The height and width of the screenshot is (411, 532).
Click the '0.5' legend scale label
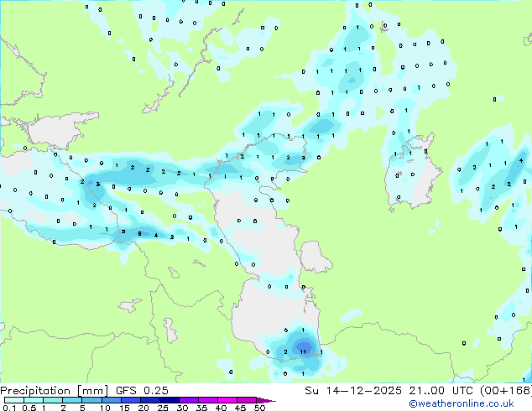coord(29,408)
